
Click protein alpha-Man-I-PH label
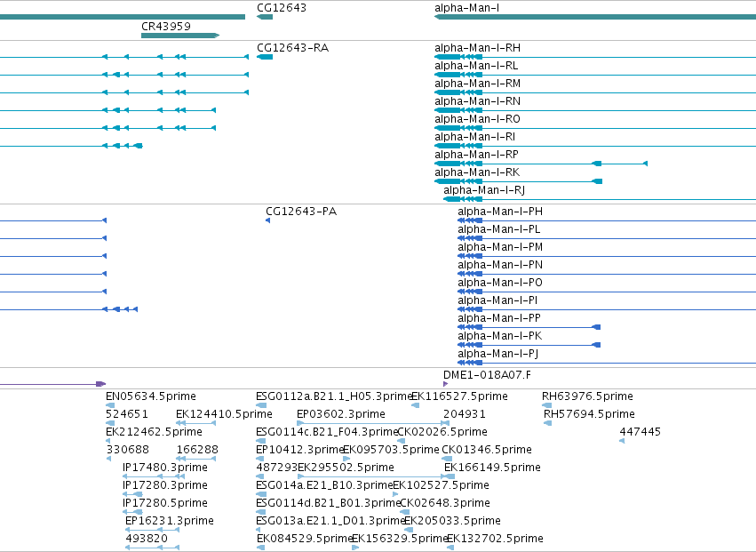tap(500, 212)
